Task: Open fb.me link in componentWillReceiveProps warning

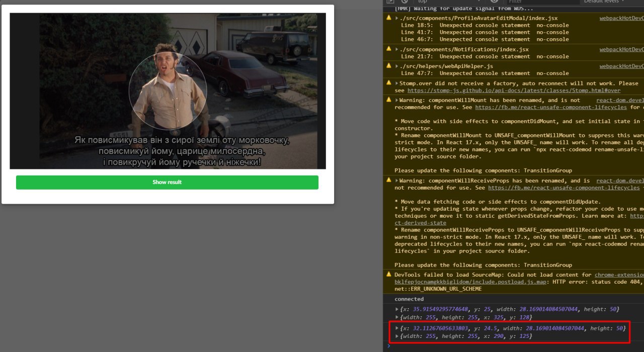Action: tap(565, 188)
